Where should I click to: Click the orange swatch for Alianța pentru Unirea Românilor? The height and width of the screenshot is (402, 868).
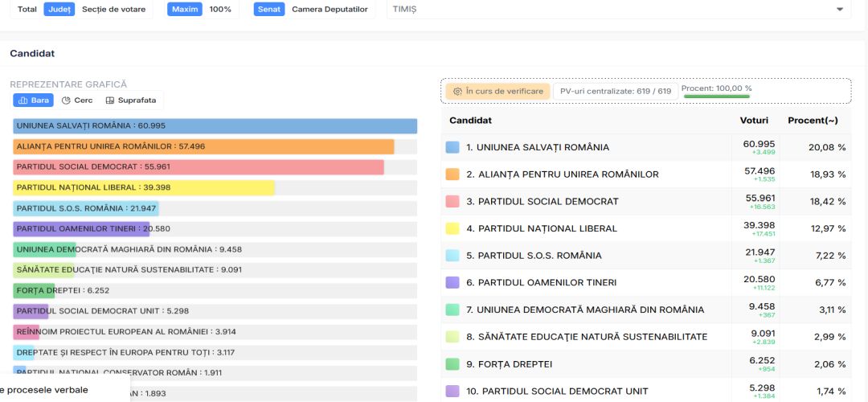pyautogui.click(x=452, y=174)
